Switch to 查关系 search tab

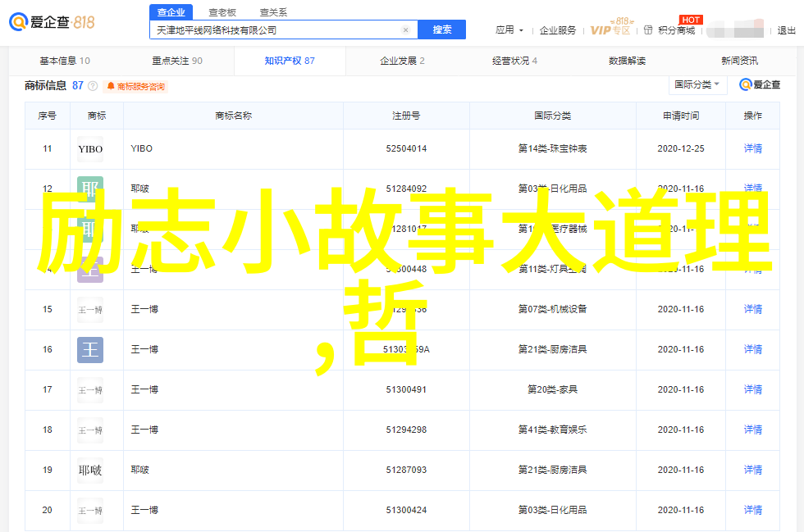tap(273, 11)
